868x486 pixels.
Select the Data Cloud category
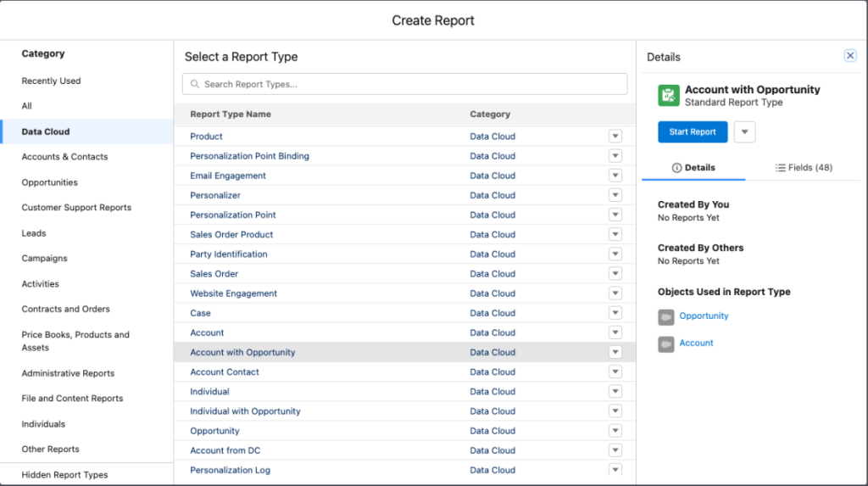point(87,132)
